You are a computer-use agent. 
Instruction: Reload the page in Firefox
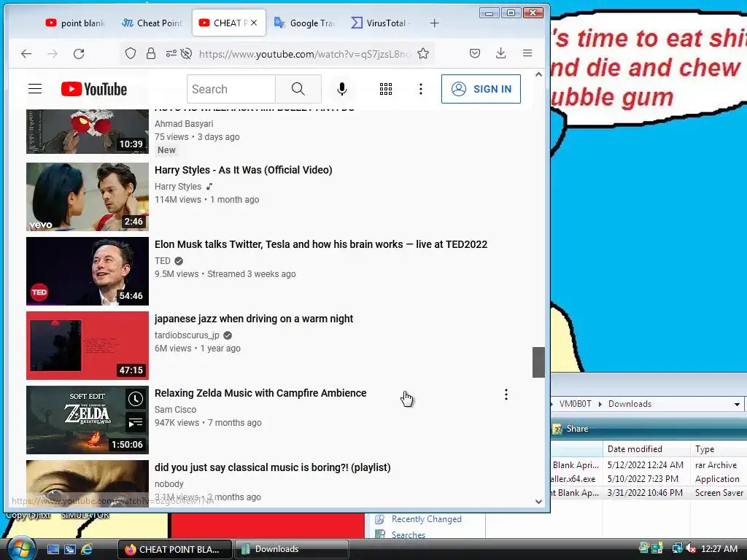(79, 54)
